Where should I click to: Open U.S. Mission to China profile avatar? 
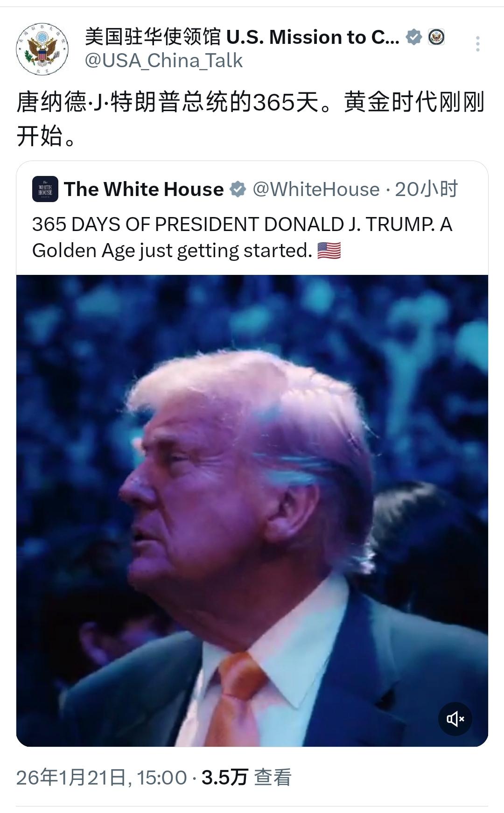pos(42,49)
